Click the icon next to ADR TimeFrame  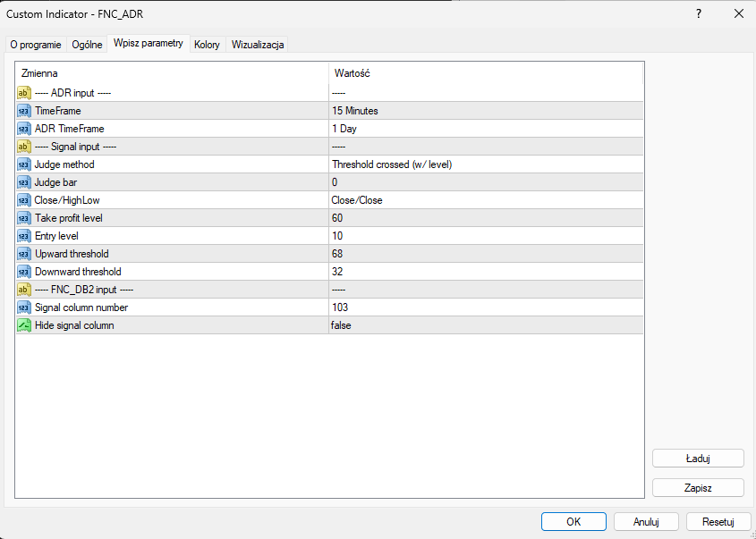click(24, 129)
